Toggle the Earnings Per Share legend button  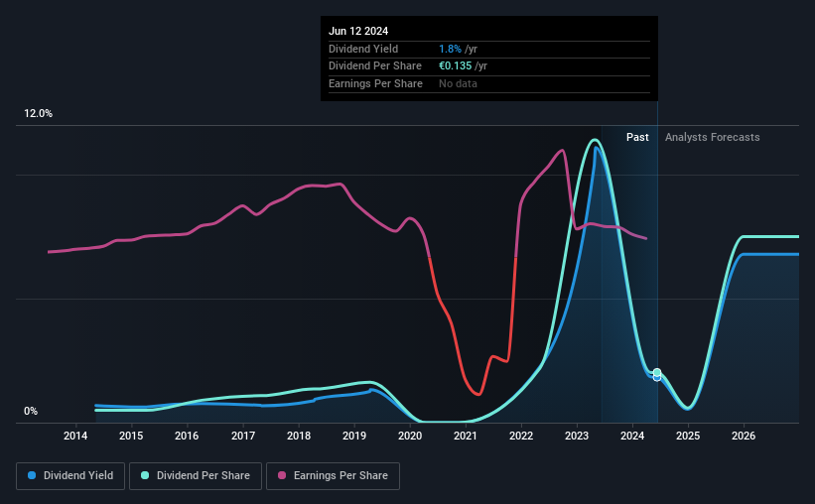pyautogui.click(x=333, y=476)
